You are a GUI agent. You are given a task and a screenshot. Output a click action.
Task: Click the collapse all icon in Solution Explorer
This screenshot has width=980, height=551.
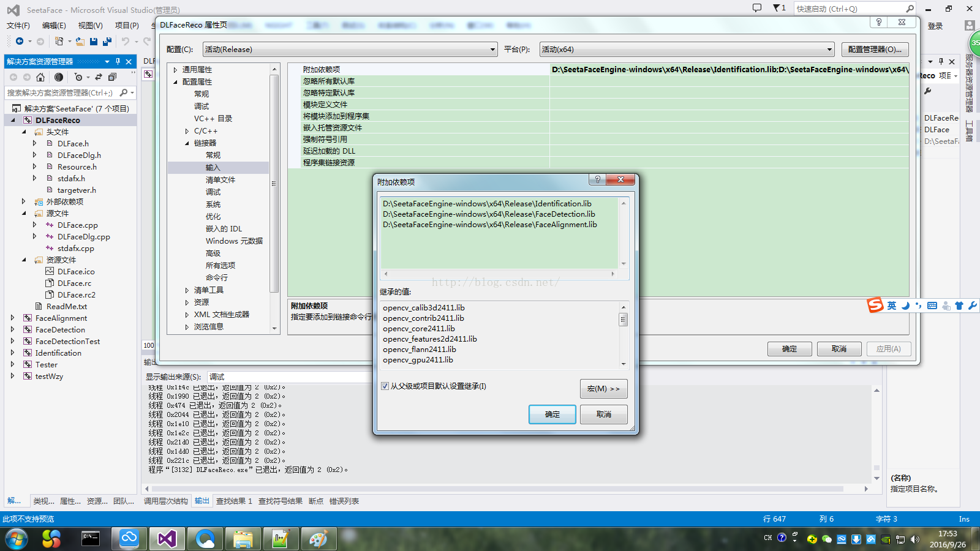[x=112, y=77]
